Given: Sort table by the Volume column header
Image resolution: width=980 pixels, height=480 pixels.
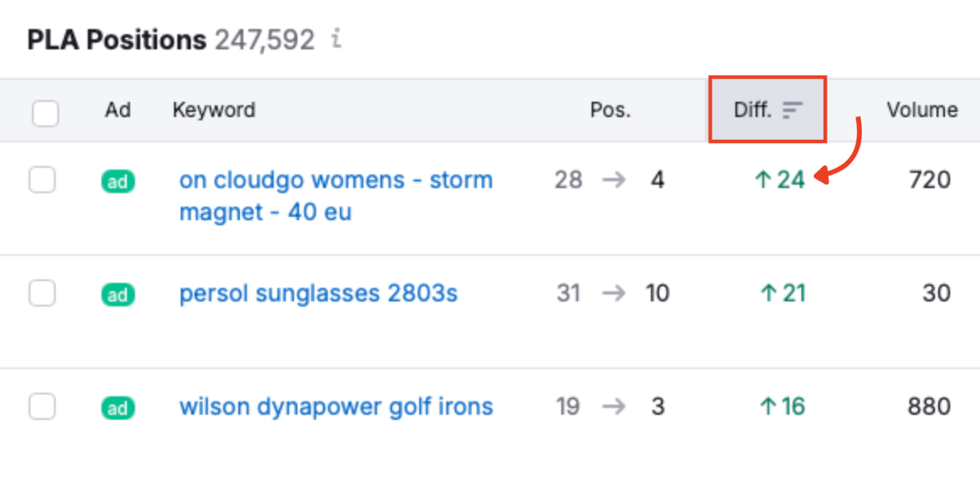Looking at the screenshot, I should [x=922, y=110].
